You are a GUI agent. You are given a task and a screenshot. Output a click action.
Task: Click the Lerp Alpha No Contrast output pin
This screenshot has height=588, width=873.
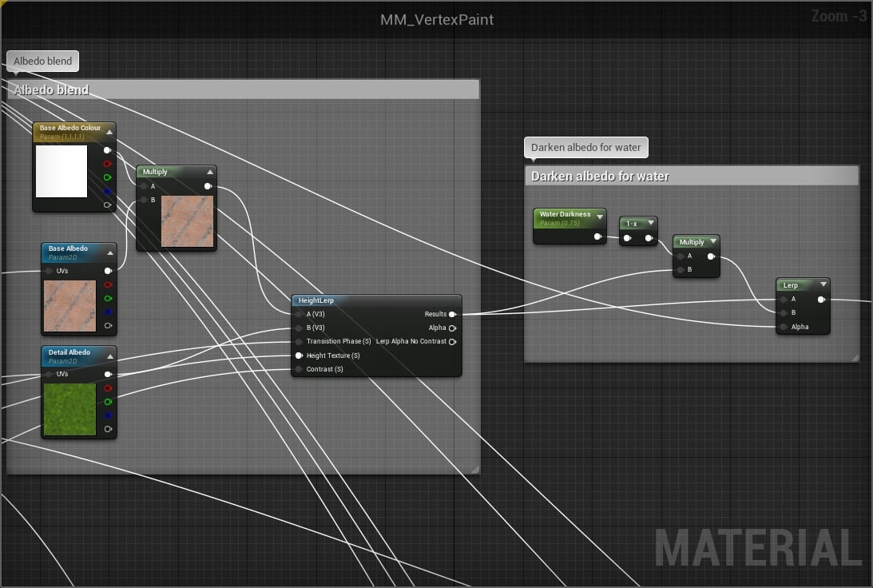point(453,341)
